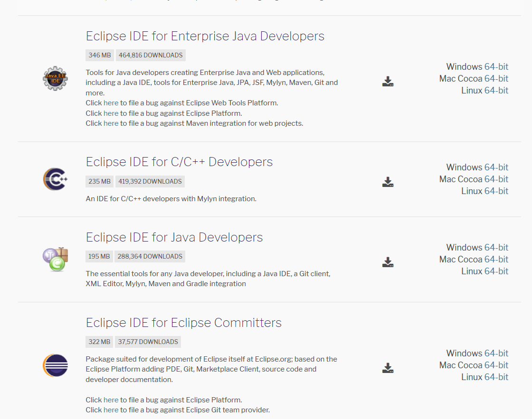Click download icon for Eclipse Committers package
Image resolution: width=532 pixels, height=419 pixels.
(388, 368)
